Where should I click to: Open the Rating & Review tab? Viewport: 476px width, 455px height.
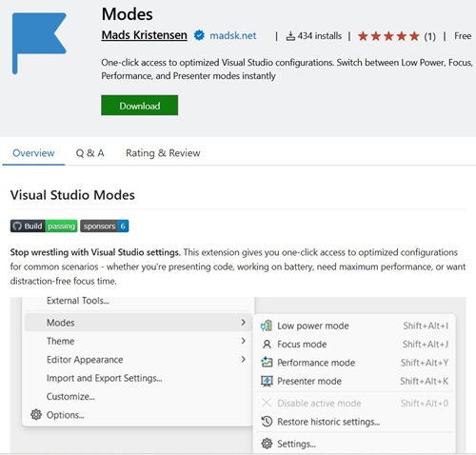[163, 153]
